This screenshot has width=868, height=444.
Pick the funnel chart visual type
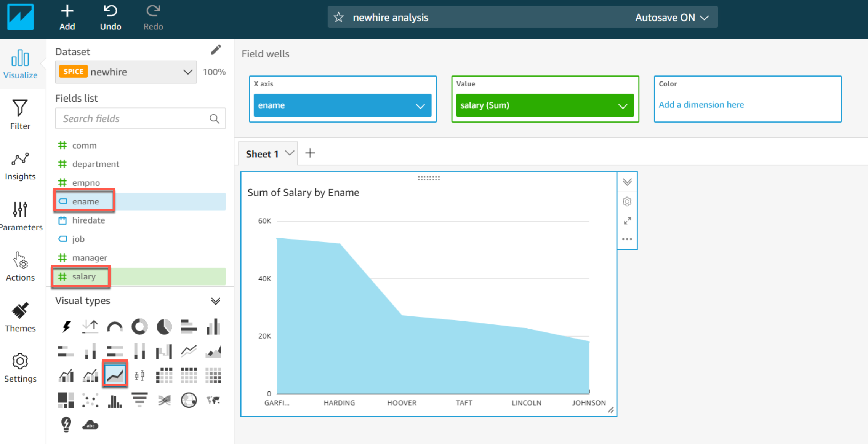(x=139, y=400)
